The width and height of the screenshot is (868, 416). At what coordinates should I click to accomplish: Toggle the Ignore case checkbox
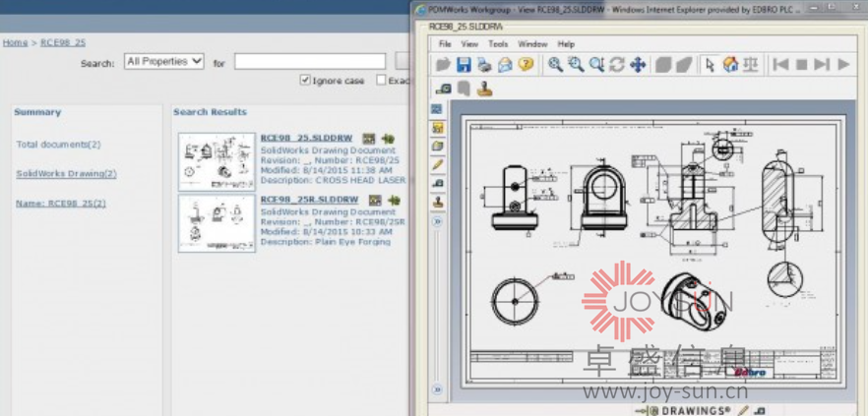305,81
